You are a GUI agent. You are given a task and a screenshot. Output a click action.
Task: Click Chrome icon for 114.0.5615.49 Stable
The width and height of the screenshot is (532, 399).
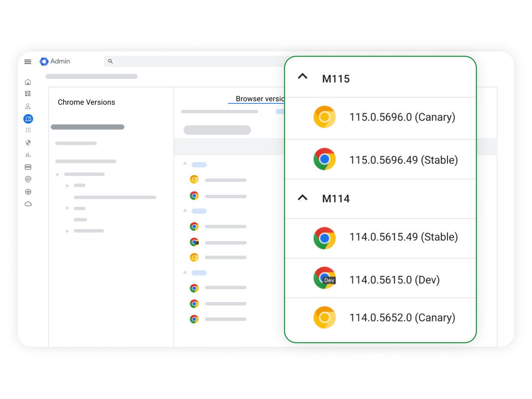pyautogui.click(x=324, y=238)
